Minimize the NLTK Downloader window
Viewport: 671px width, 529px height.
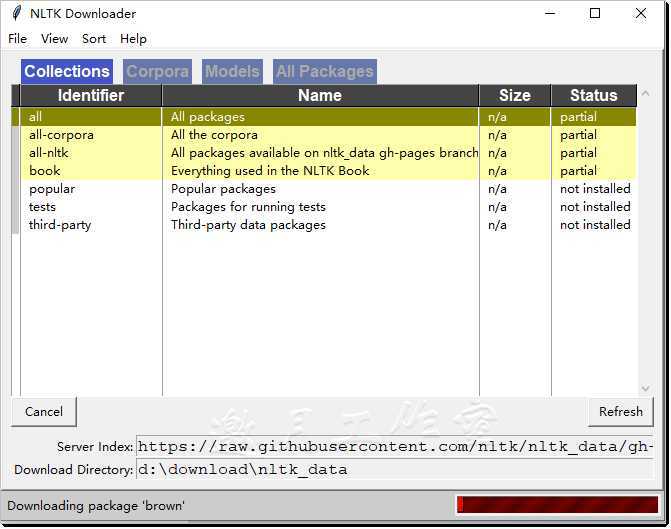click(x=550, y=13)
